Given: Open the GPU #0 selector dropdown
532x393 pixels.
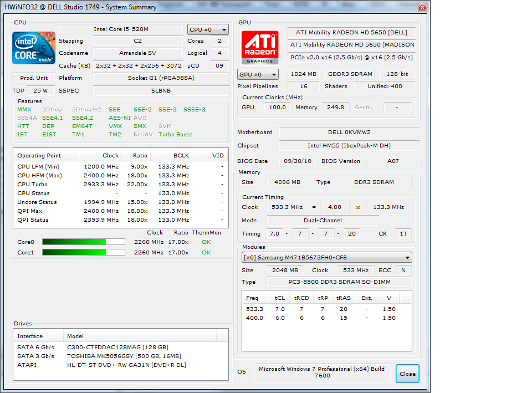Looking at the screenshot, I should (258, 74).
